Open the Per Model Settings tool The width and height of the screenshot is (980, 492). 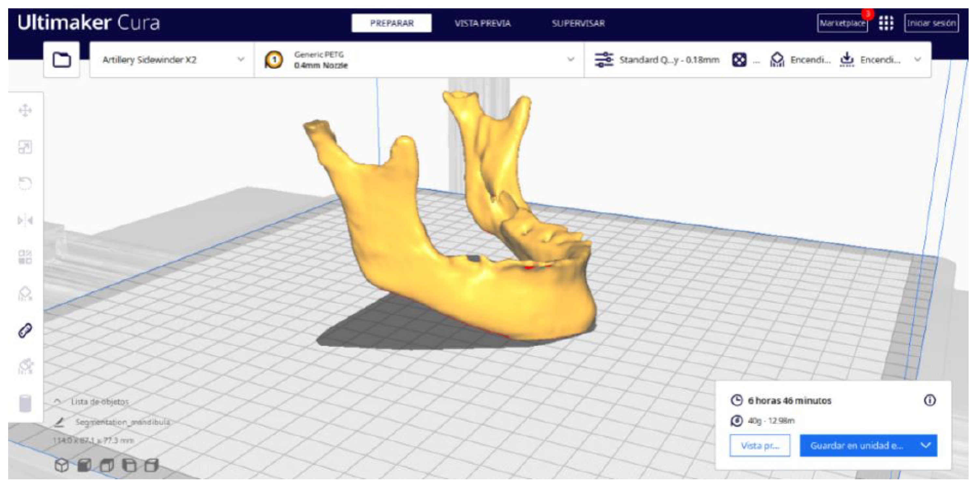click(25, 257)
